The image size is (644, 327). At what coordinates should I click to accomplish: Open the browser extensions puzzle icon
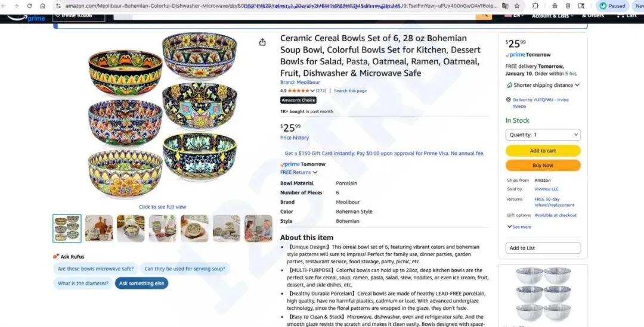click(x=535, y=6)
